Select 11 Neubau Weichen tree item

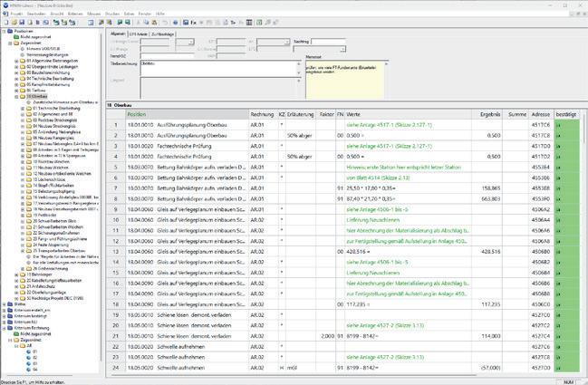(51, 168)
